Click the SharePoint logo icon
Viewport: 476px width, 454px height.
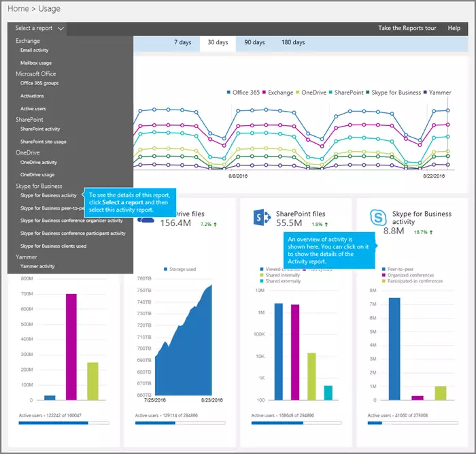262,218
